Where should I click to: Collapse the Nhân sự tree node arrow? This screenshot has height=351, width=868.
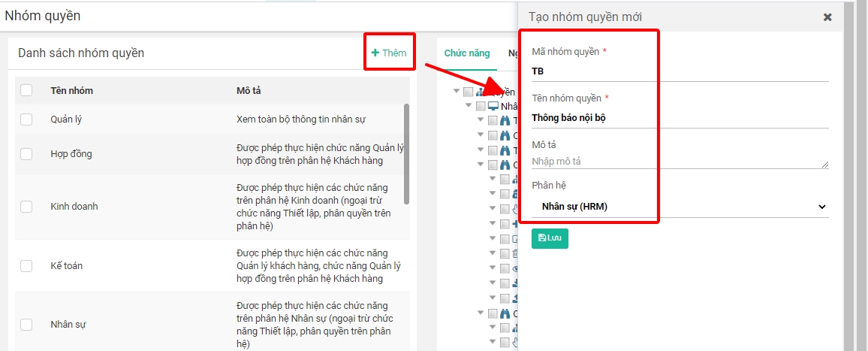[469, 106]
